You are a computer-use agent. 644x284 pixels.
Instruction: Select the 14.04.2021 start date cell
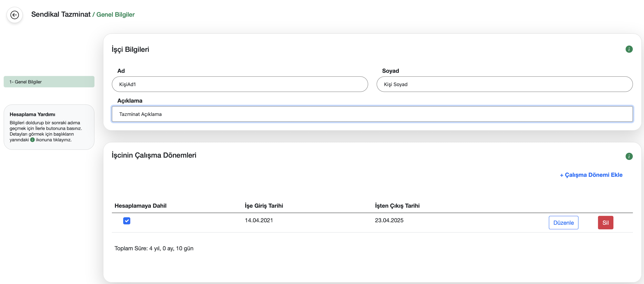tap(259, 220)
